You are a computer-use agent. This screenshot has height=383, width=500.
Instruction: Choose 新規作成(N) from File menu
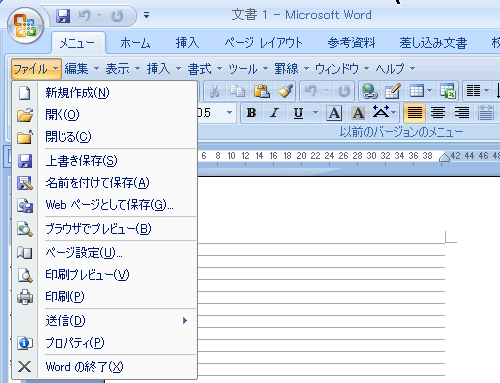[105, 93]
